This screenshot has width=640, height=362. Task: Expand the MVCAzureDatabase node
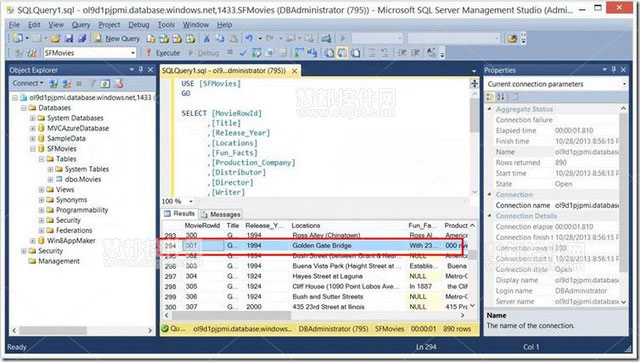tap(33, 128)
